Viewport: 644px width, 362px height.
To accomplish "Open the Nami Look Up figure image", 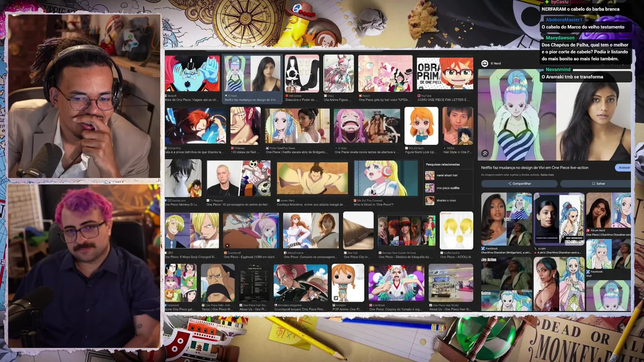I will coord(422,126).
